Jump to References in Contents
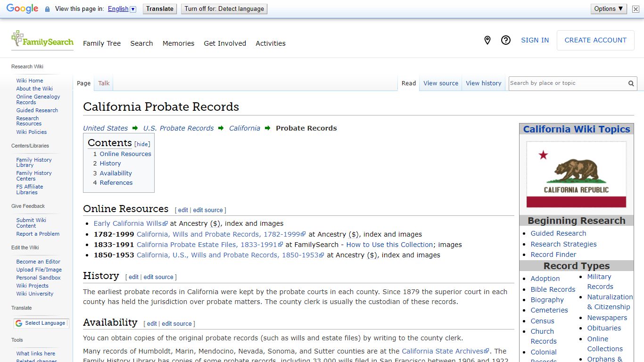Screen dimensions: 644x362 [x=116, y=183]
